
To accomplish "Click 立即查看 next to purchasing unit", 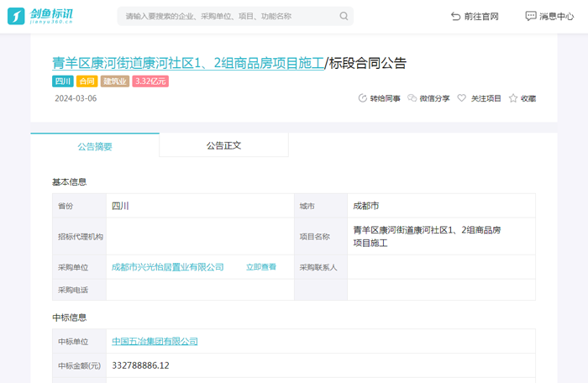I will tap(260, 267).
